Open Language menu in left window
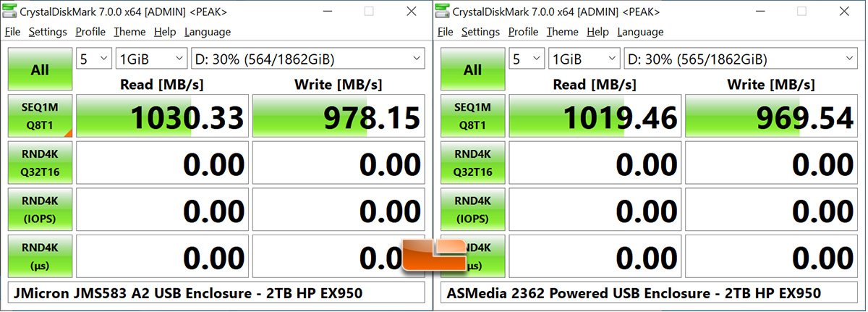Screen dimensions: 868x312 click(208, 32)
